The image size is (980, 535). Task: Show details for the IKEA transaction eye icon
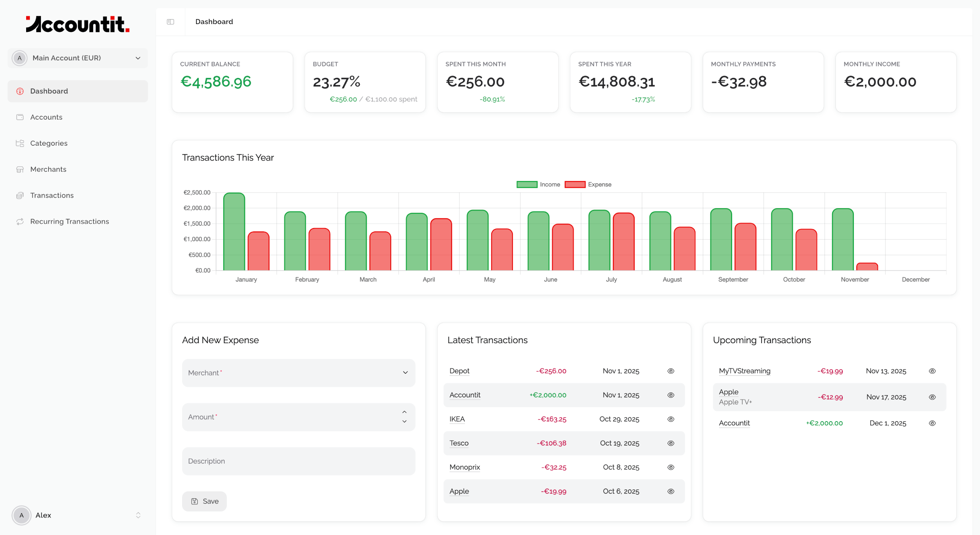click(x=670, y=419)
